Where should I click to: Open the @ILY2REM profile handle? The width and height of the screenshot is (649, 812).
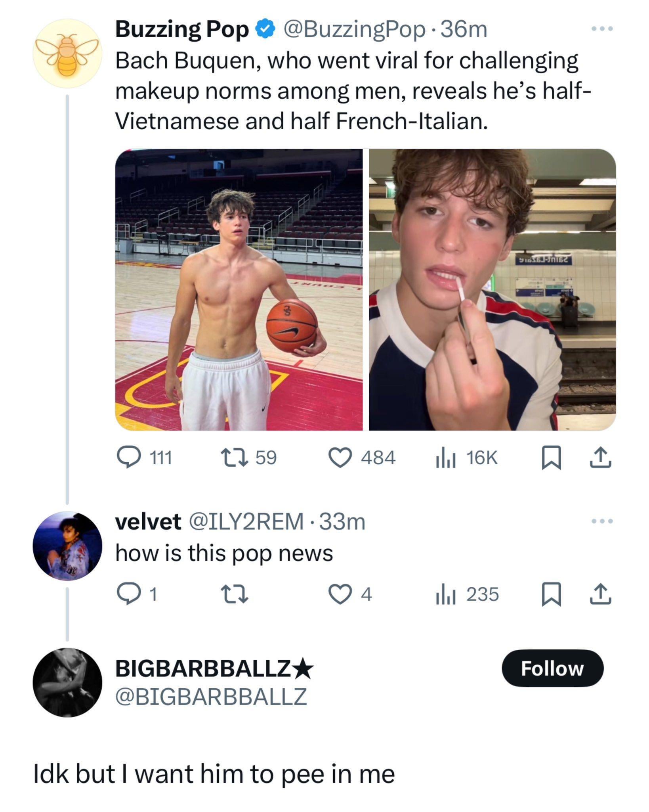(246, 521)
